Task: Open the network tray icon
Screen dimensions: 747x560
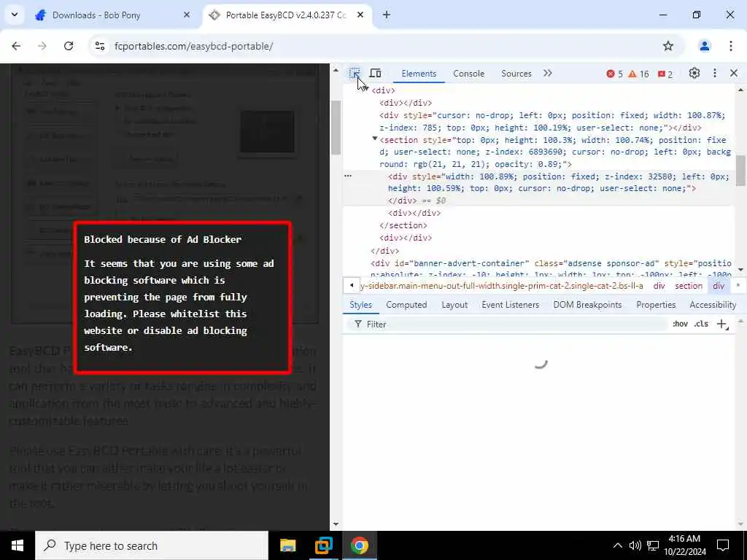Action: (653, 545)
